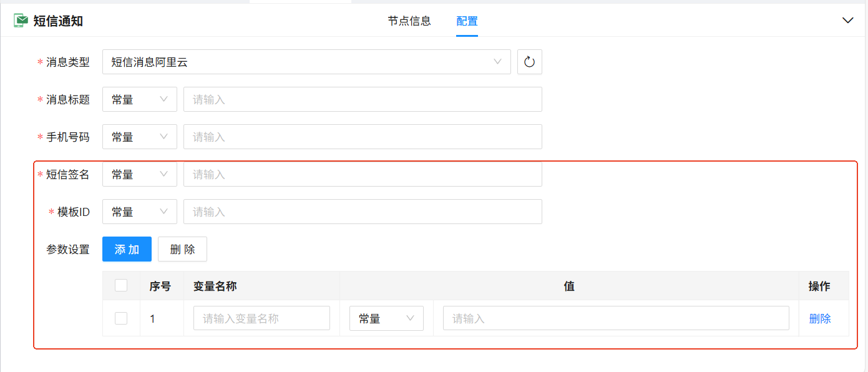The height and width of the screenshot is (372, 868).
Task: Select the 配置 tab
Action: [467, 21]
